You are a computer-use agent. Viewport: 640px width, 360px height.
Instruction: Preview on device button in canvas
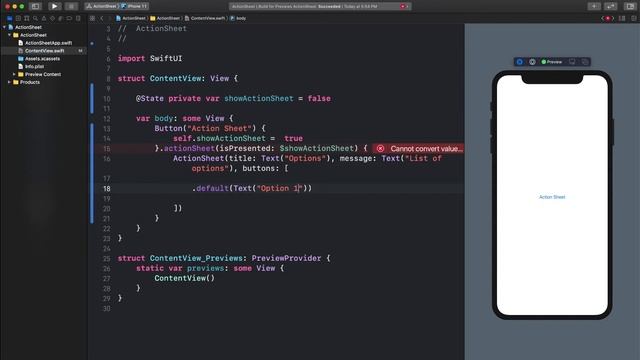572,62
